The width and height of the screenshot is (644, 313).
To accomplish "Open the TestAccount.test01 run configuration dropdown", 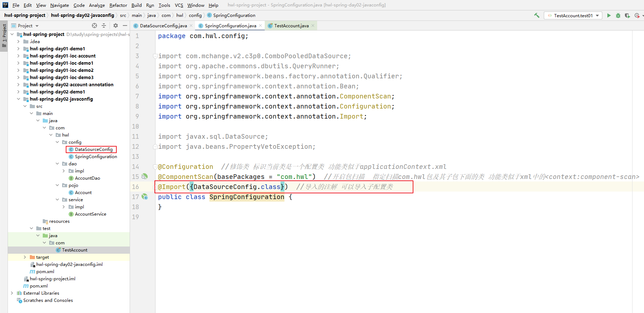I will [597, 15].
